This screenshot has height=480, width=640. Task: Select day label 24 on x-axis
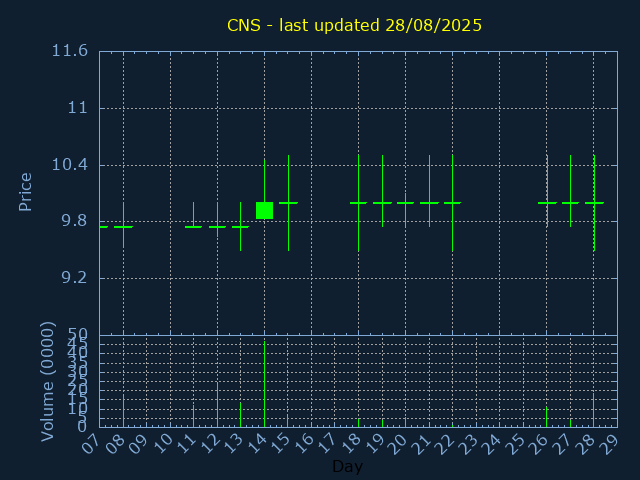pos(491,444)
